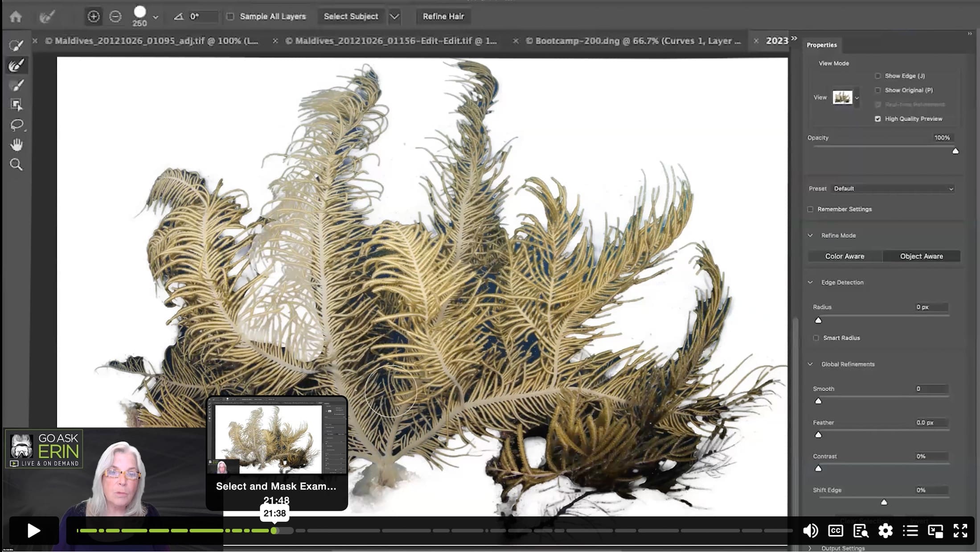Click the Feather slider handle
The width and height of the screenshot is (980, 552).
818,435
